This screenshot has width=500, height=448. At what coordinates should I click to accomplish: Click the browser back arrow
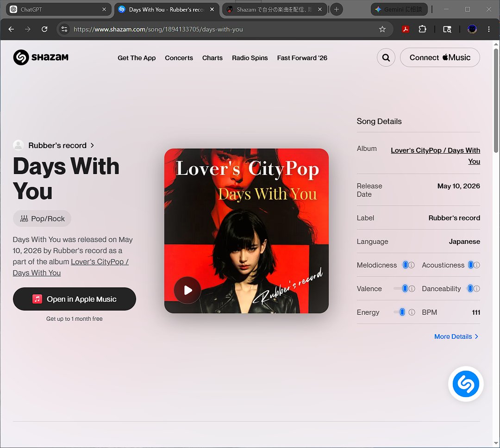[x=11, y=29]
